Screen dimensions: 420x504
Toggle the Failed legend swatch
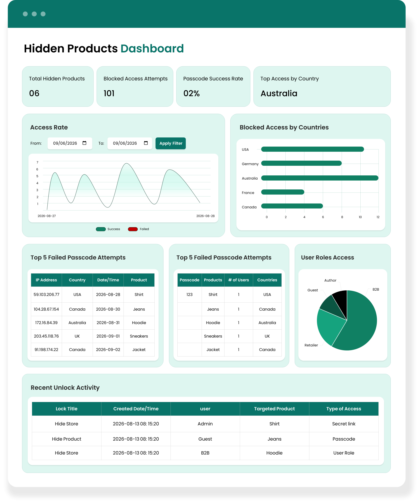(x=133, y=229)
